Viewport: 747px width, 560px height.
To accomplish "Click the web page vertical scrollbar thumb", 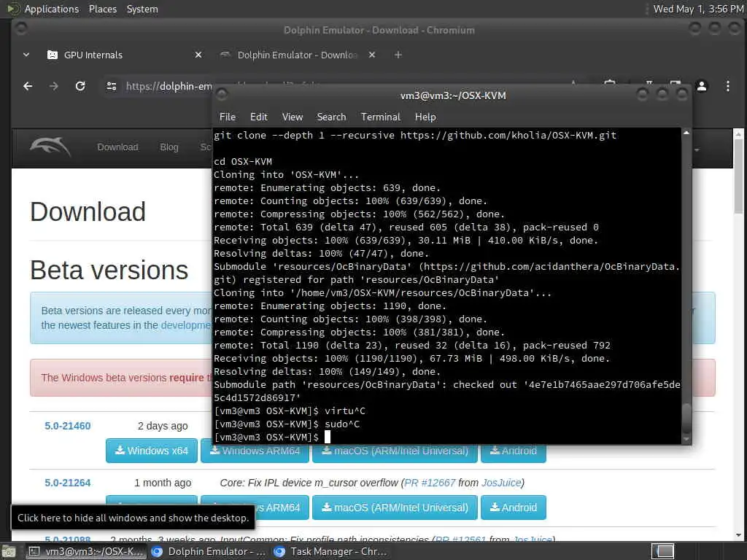I will pos(738,176).
